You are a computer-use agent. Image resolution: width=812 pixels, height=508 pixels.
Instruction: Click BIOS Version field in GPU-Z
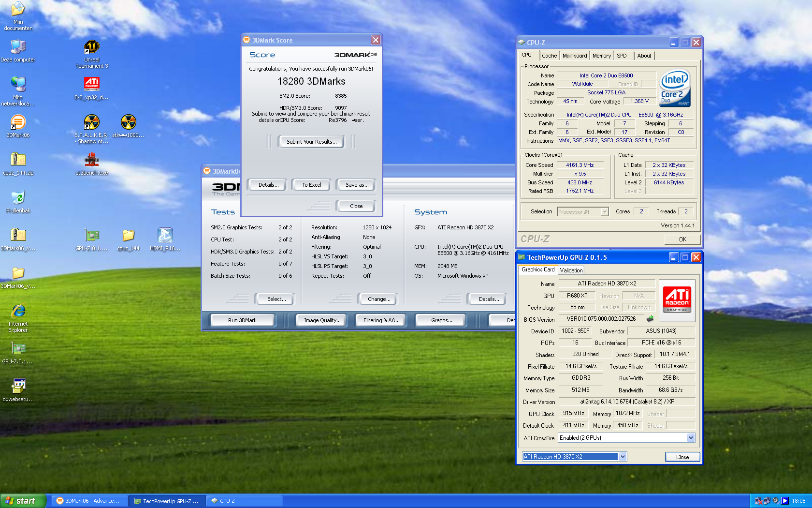click(601, 319)
